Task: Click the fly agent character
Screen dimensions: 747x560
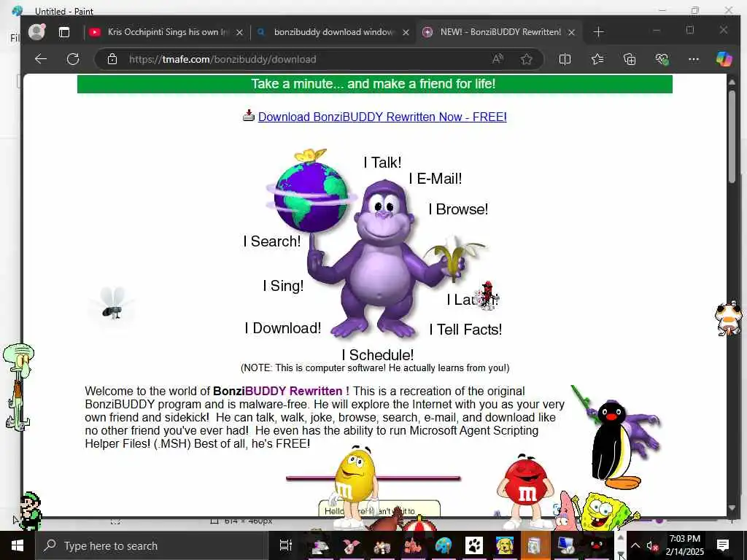Action: 113,303
